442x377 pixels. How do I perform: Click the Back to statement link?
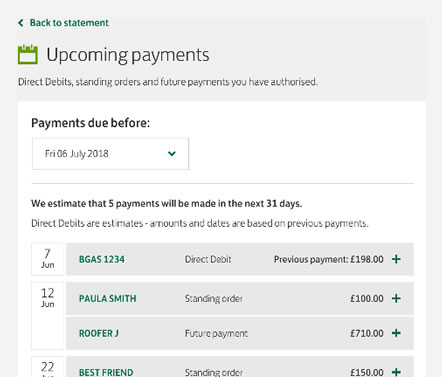click(69, 23)
